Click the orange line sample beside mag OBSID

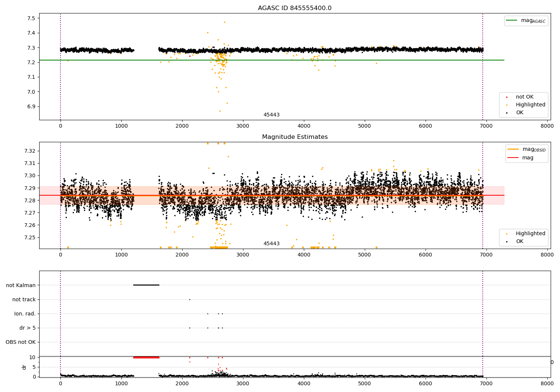pyautogui.click(x=513, y=149)
